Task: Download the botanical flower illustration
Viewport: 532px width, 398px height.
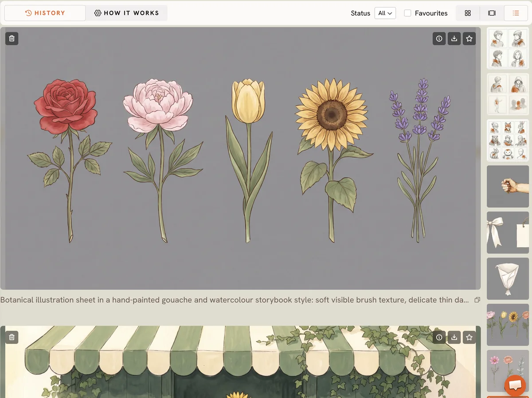Action: [x=454, y=39]
